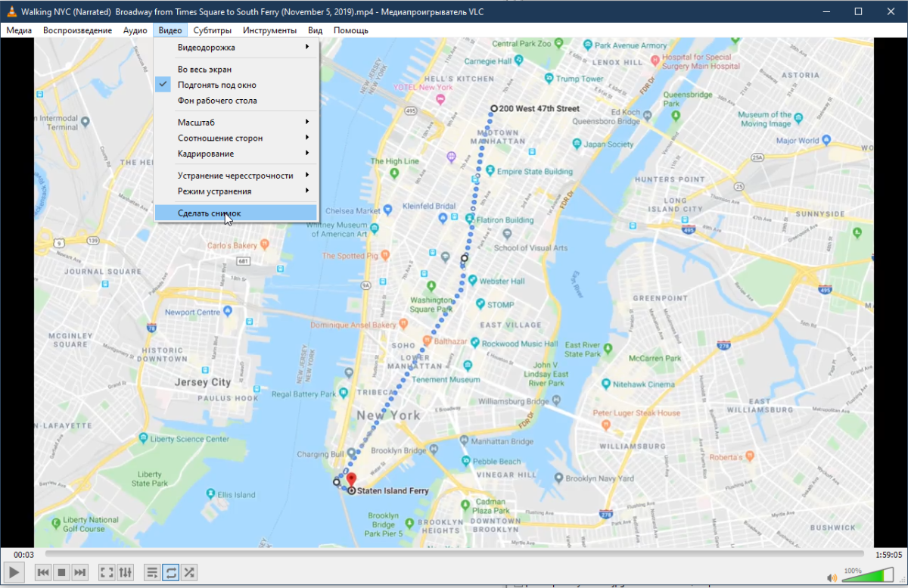Image resolution: width=908 pixels, height=588 pixels.
Task: Select Фон рабочего стола option
Action: click(236, 100)
